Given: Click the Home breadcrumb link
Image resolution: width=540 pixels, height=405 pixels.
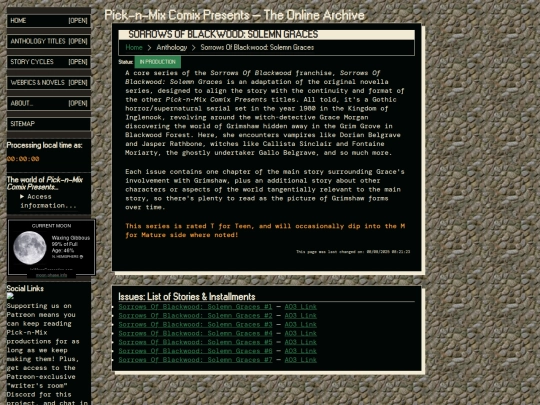Looking at the screenshot, I should pos(134,48).
